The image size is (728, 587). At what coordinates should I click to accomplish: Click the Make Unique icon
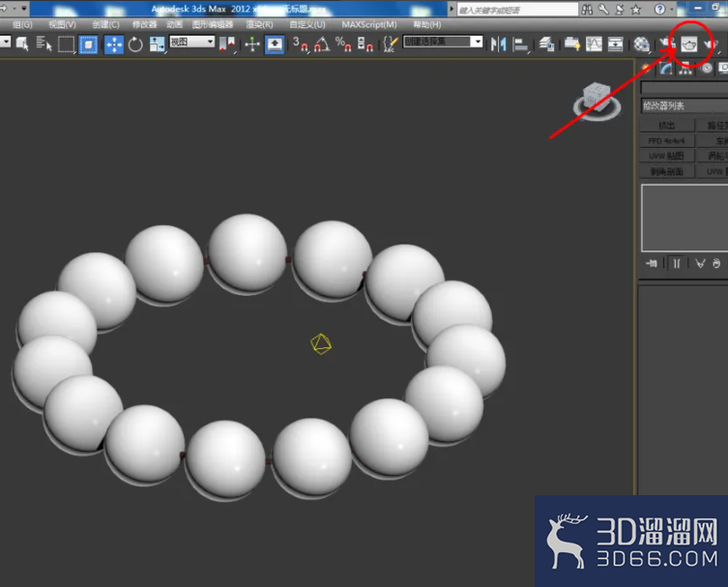(700, 263)
